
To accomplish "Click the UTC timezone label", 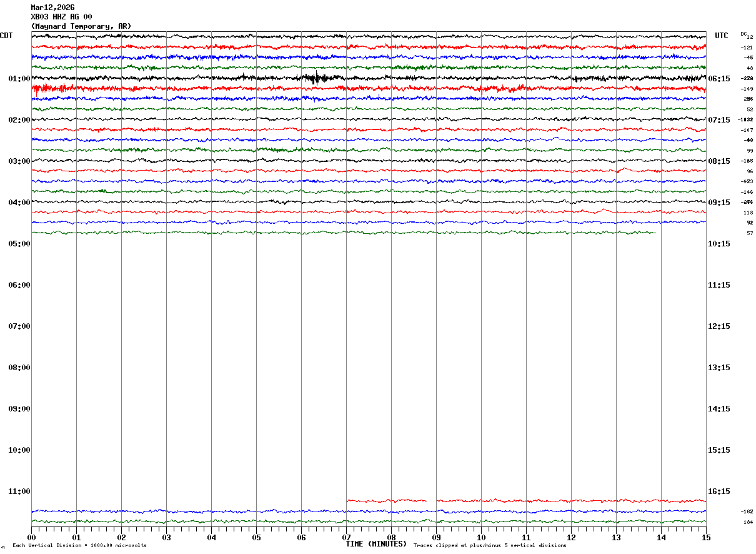I will click(x=722, y=36).
